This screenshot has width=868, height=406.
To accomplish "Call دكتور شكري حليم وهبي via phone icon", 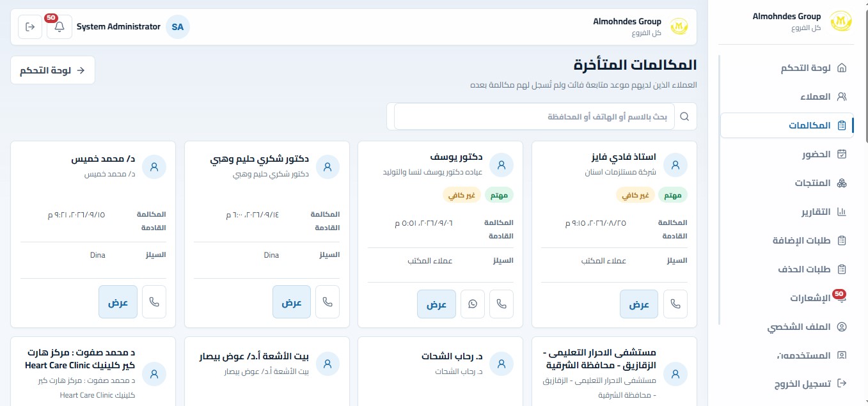I will pyautogui.click(x=327, y=302).
